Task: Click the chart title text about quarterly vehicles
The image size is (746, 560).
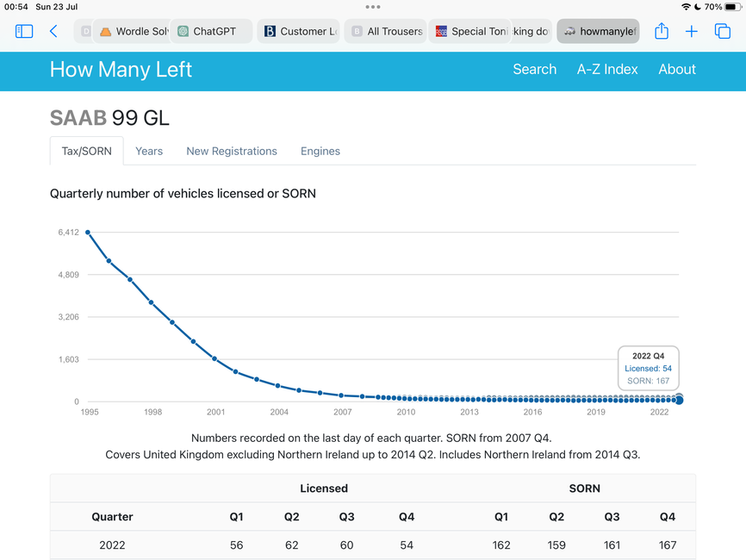Action: [183, 194]
